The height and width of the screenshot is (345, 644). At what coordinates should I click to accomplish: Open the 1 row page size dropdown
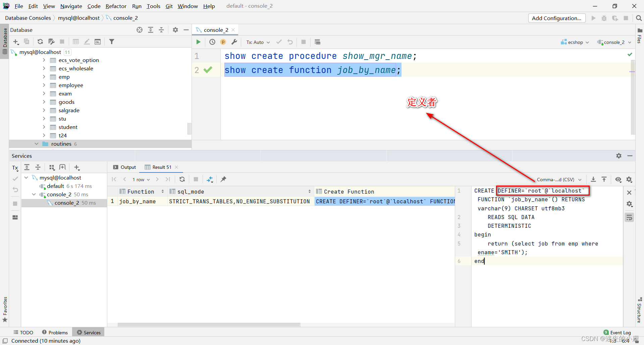(x=141, y=180)
